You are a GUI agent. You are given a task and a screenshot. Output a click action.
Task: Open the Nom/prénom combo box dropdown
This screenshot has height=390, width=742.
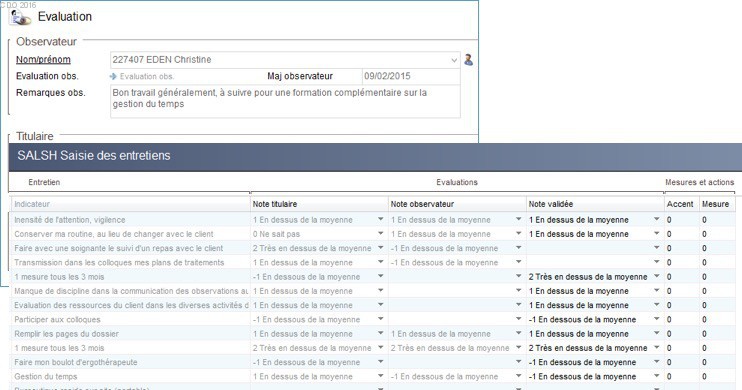point(454,60)
